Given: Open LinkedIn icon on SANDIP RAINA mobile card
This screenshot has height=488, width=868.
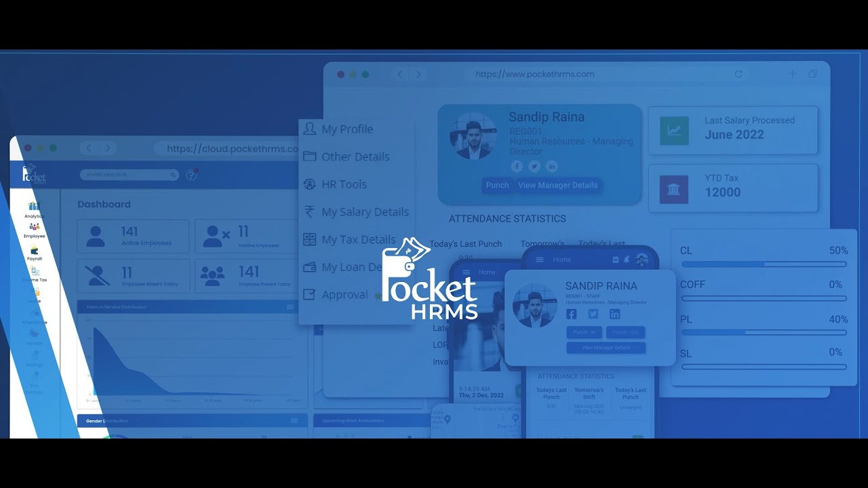Looking at the screenshot, I should 614,314.
